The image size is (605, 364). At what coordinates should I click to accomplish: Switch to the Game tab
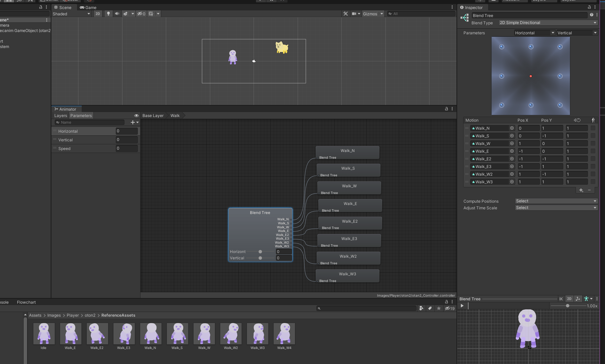click(88, 7)
